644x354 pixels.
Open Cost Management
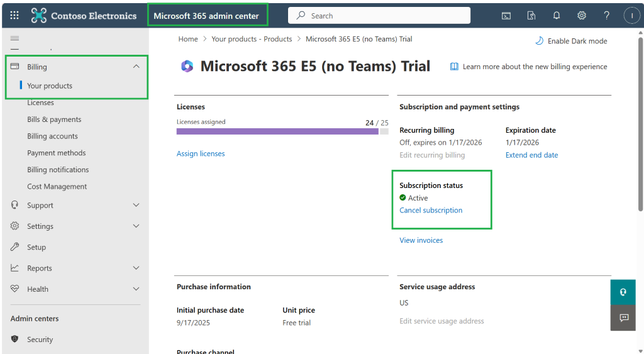click(57, 187)
